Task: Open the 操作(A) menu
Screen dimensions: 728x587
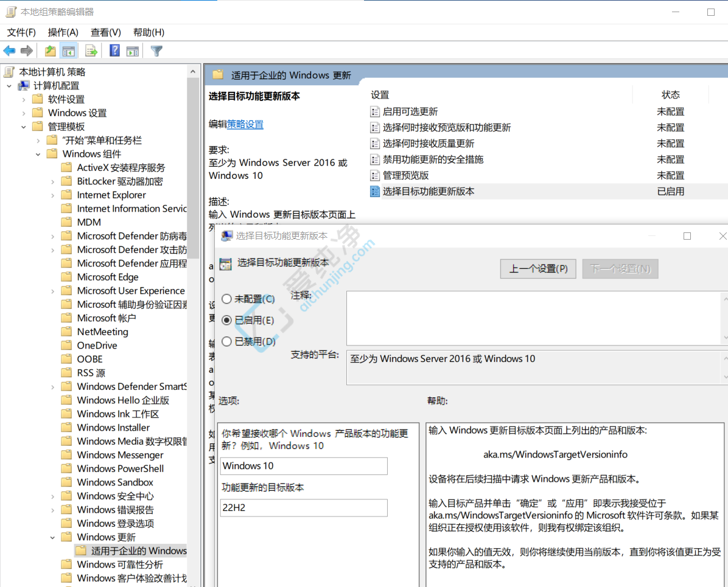Action: (63, 32)
